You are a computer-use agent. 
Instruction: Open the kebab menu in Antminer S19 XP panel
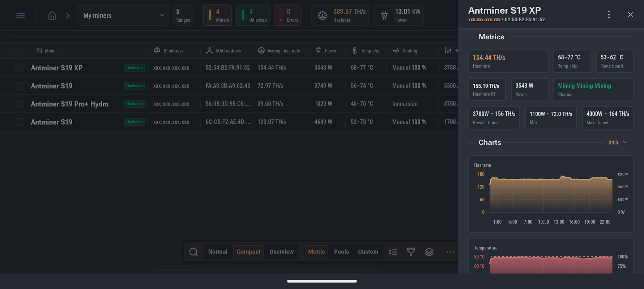tap(609, 14)
